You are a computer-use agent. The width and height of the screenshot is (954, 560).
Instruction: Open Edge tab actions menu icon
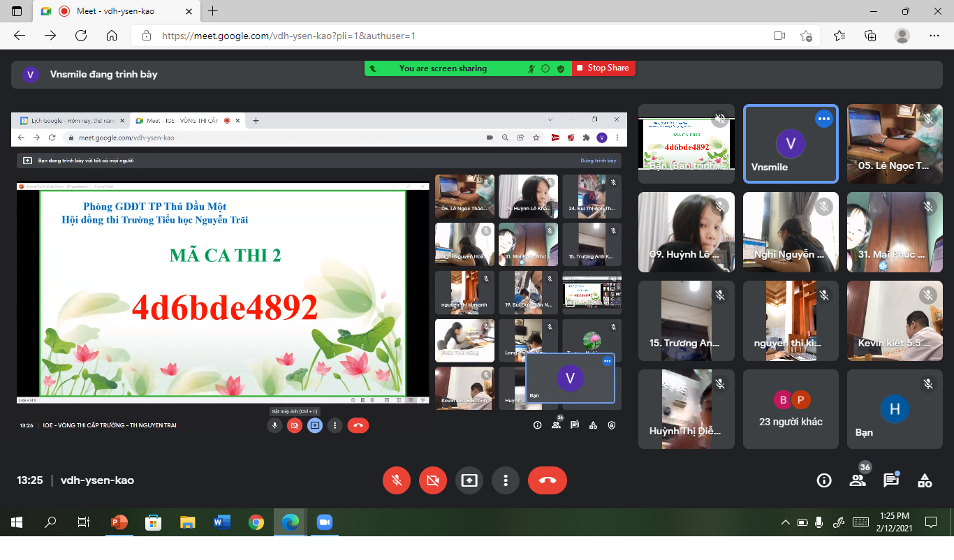[x=17, y=11]
